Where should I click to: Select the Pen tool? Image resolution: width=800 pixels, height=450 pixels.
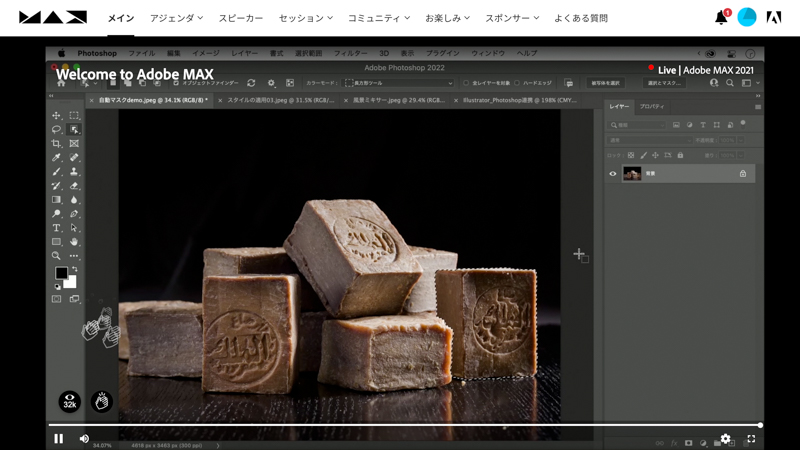(74, 214)
